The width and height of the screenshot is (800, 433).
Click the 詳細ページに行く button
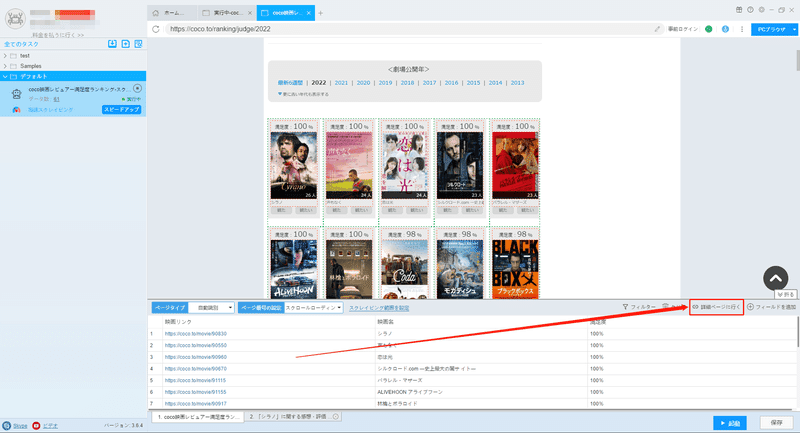click(716, 307)
